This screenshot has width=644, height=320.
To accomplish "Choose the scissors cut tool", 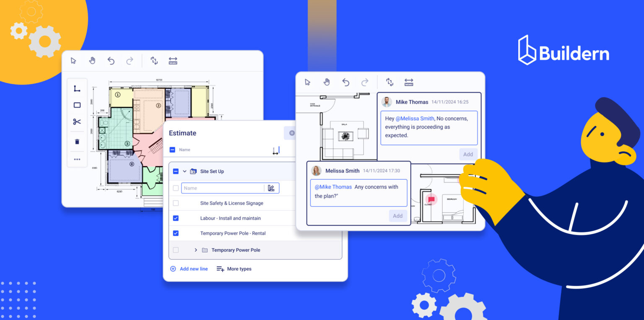I will 77,122.
